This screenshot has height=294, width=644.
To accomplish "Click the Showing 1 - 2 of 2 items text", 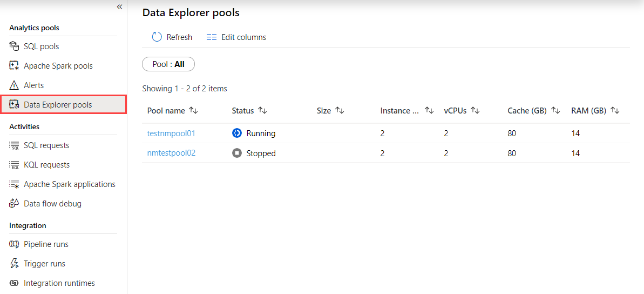I will coord(185,89).
